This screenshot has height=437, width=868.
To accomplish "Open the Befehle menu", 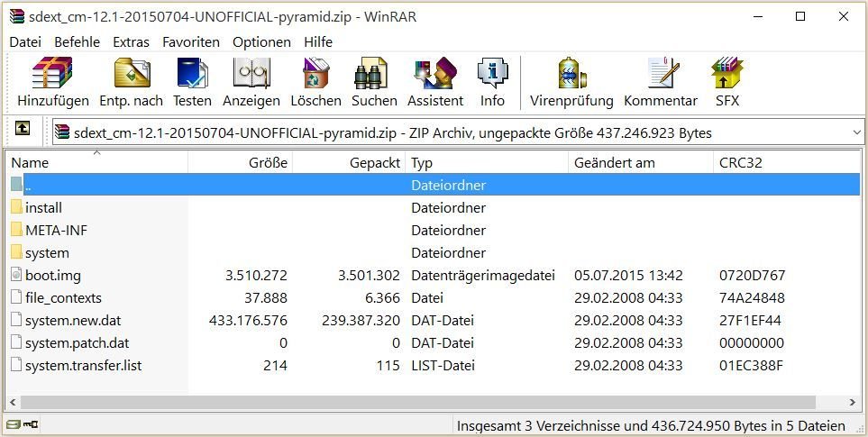I will click(x=77, y=42).
